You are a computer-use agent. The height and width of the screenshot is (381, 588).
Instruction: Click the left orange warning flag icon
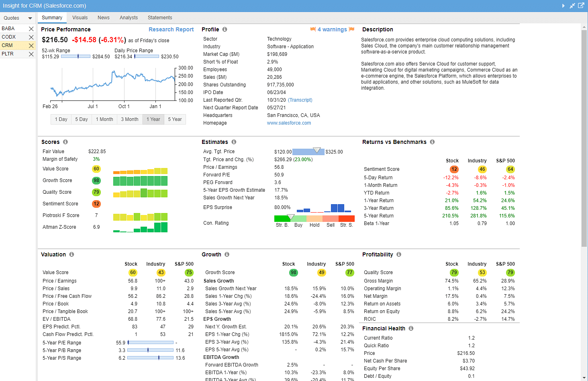pyautogui.click(x=313, y=29)
